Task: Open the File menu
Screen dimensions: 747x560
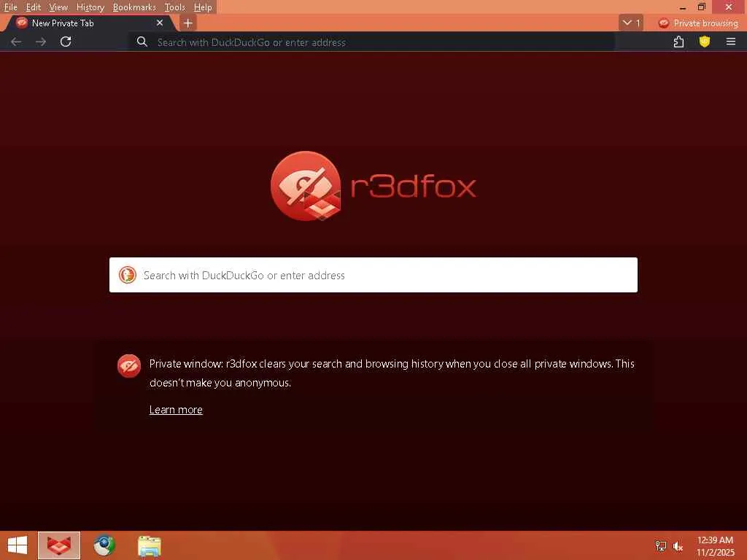Action: pyautogui.click(x=10, y=7)
